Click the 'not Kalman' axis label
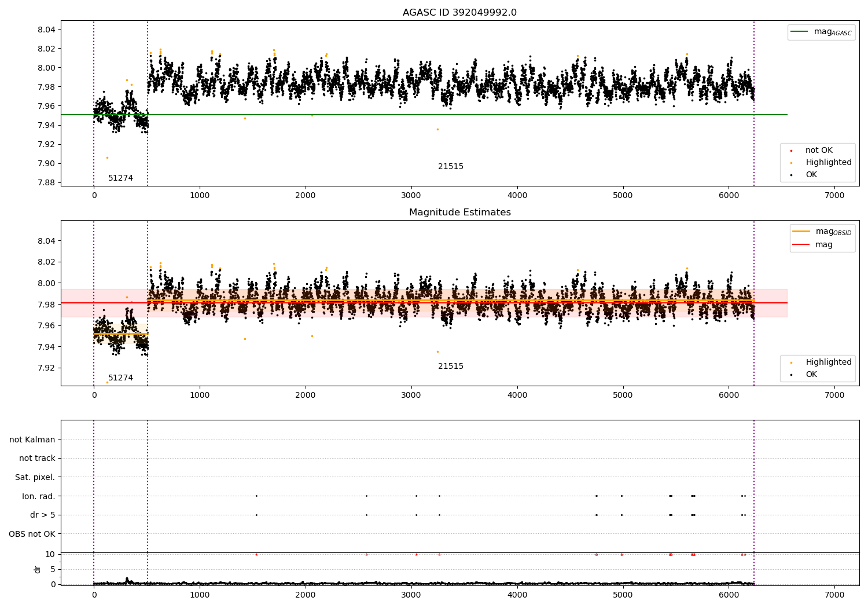The height and width of the screenshot is (608, 868). [x=32, y=439]
